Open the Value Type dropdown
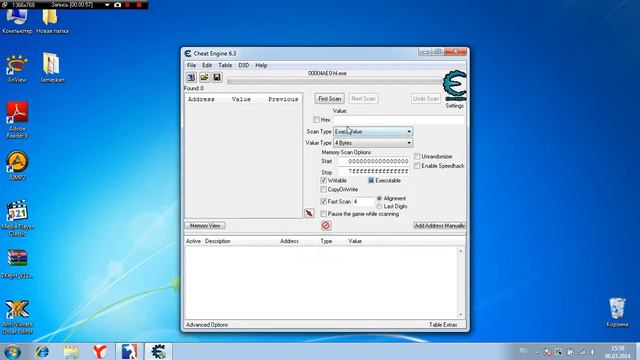Screen dimensions: 640x360 [x=373, y=143]
